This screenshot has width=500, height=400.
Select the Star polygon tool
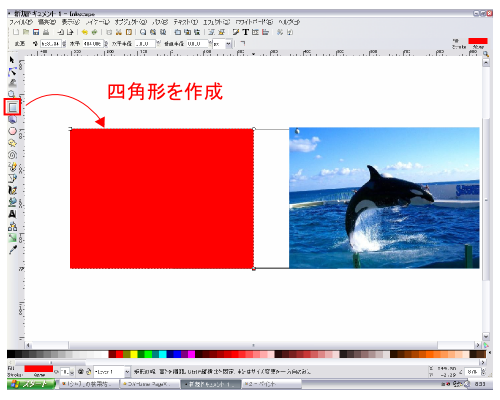(12, 143)
